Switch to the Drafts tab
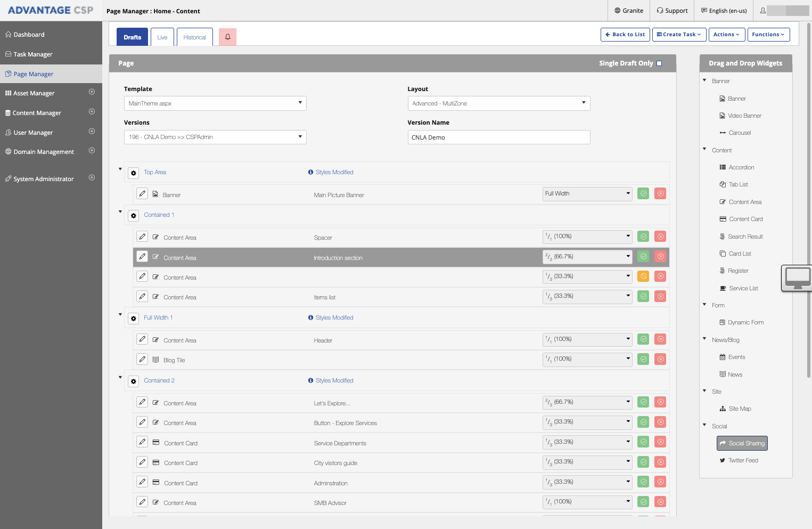 pos(132,37)
